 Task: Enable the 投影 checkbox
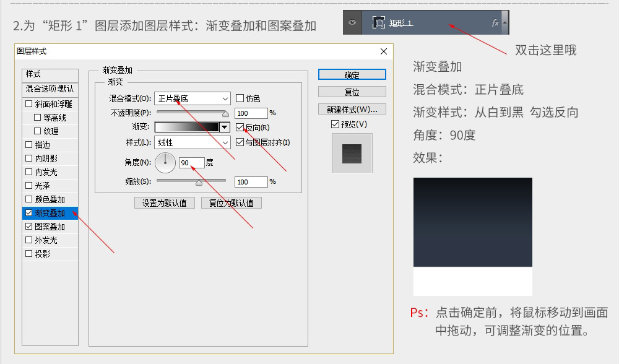coord(29,253)
